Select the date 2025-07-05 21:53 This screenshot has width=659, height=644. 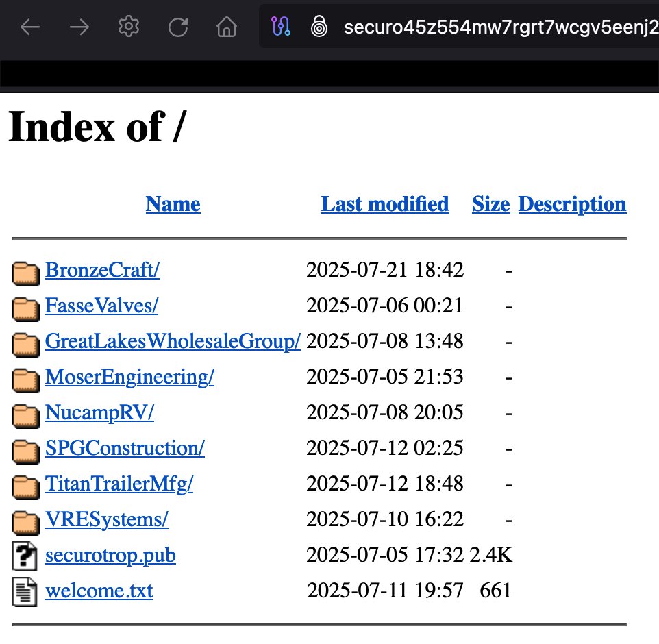[x=385, y=377]
